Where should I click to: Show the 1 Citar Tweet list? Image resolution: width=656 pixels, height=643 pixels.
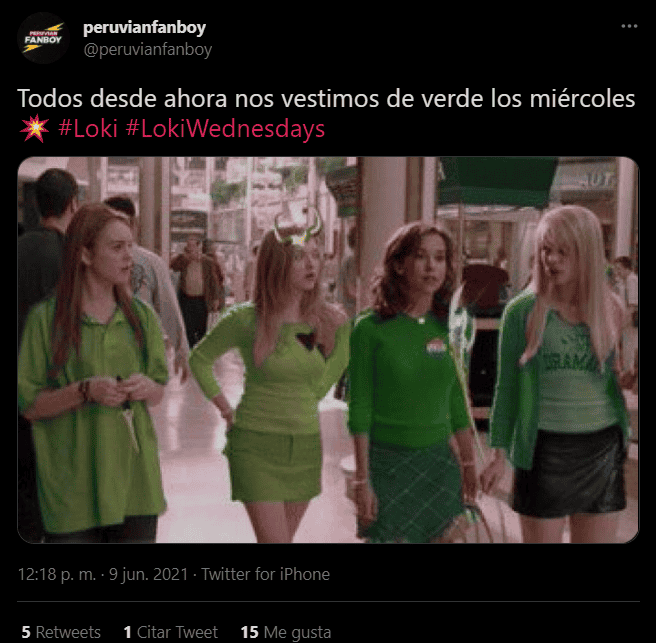[x=171, y=632]
